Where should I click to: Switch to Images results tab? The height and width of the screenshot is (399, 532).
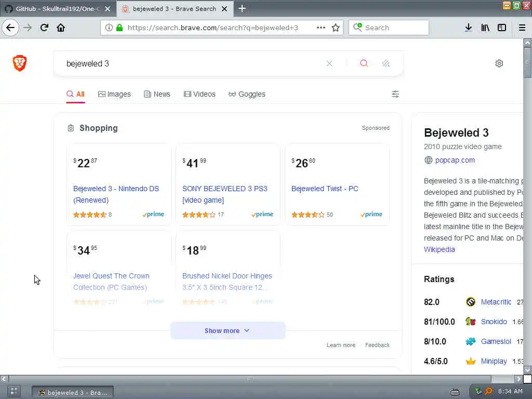point(114,94)
